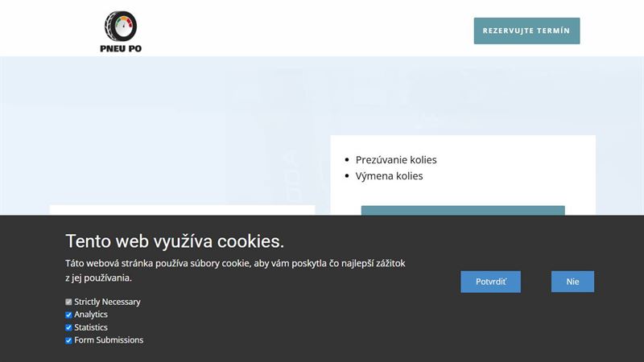This screenshot has height=362, width=644.
Task: Click the empty white card on left
Action: 183,210
